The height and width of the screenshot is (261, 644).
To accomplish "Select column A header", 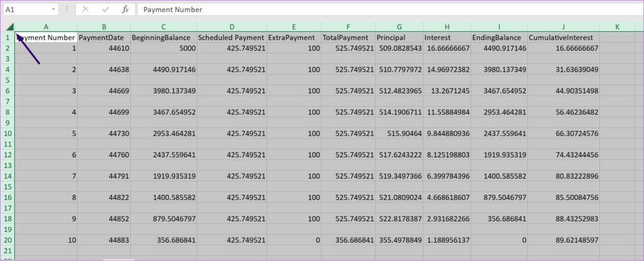I will tap(46, 27).
